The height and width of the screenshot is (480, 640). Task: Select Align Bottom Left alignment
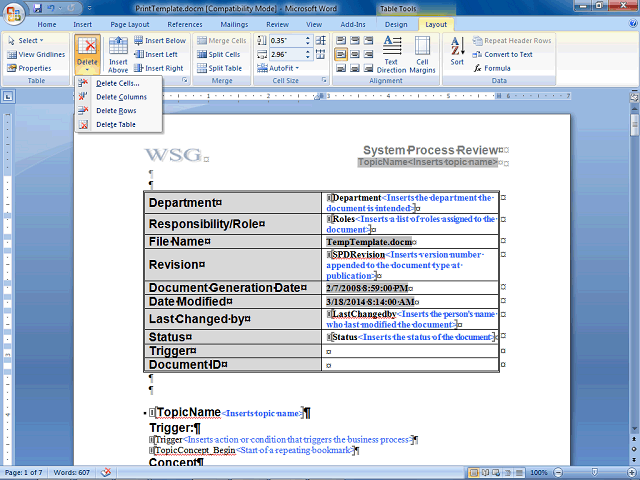pyautogui.click(x=341, y=68)
